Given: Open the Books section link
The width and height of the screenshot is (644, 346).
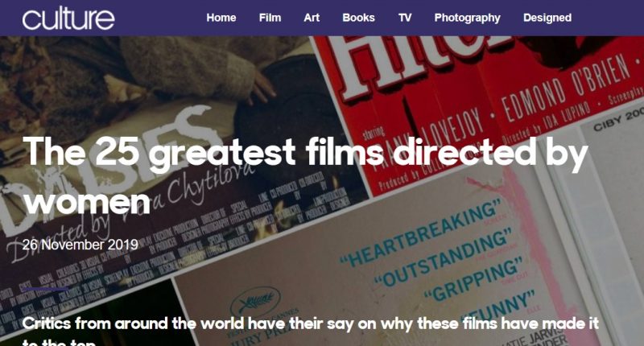Looking at the screenshot, I should (358, 18).
